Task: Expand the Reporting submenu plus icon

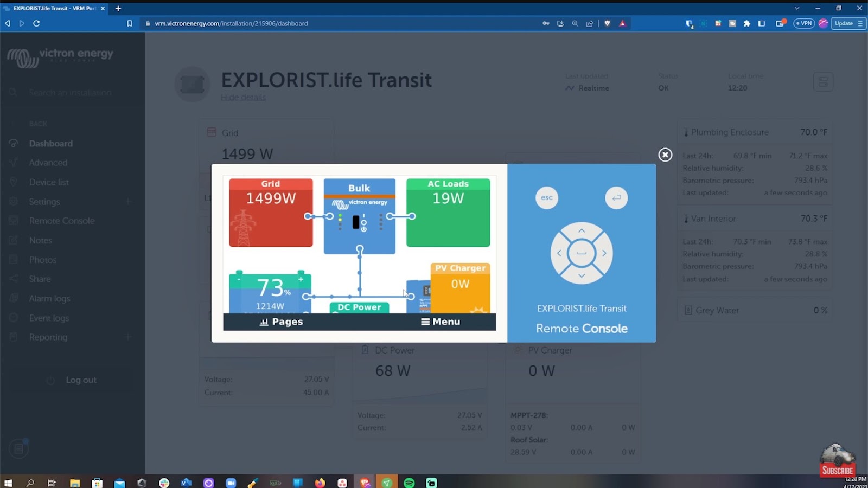Action: pyautogui.click(x=129, y=337)
